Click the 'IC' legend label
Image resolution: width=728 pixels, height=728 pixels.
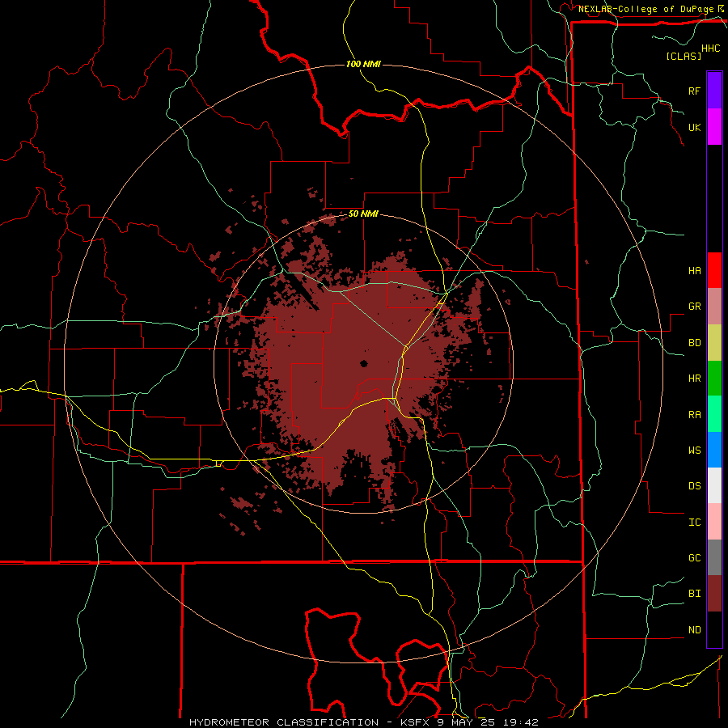click(x=694, y=523)
